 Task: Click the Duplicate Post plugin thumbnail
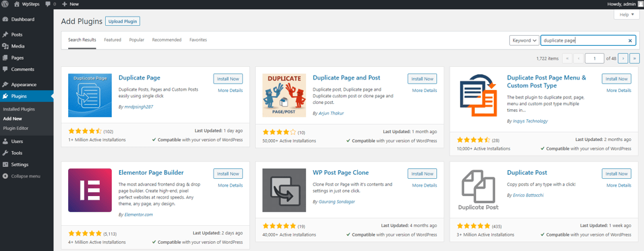coord(479,190)
